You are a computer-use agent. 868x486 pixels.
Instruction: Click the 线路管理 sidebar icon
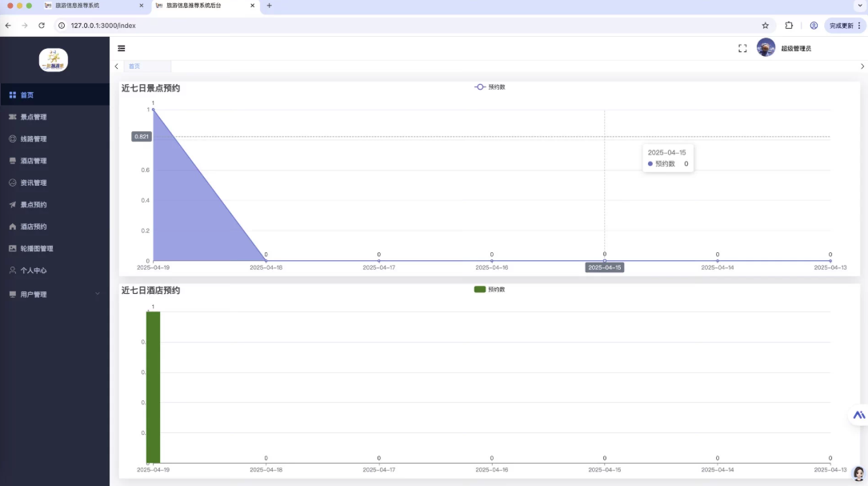[12, 139]
